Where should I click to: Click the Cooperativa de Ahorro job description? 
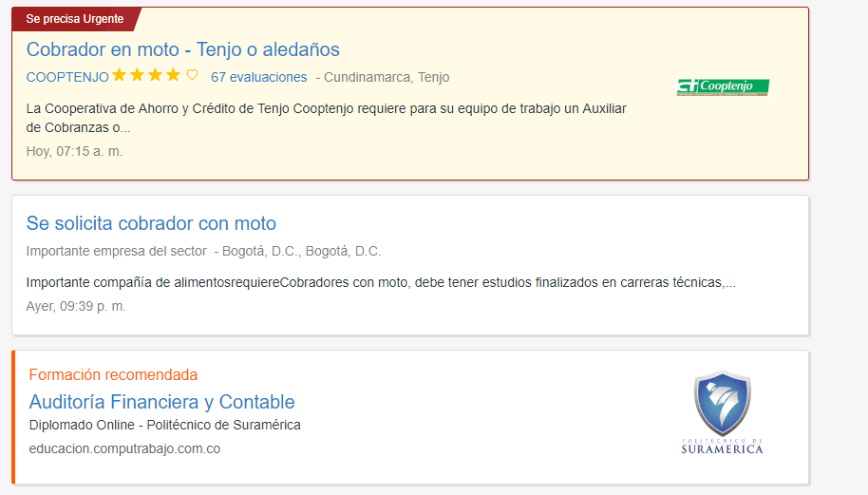pyautogui.click(x=326, y=118)
